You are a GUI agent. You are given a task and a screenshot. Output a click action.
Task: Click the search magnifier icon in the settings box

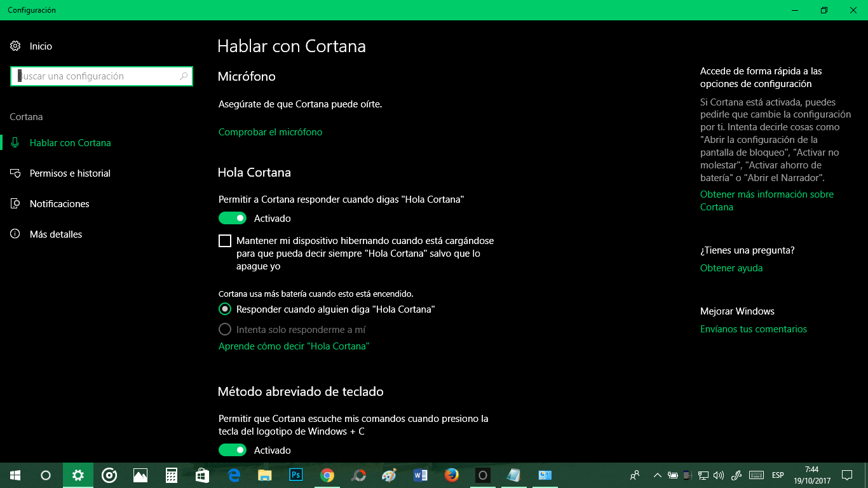[184, 76]
